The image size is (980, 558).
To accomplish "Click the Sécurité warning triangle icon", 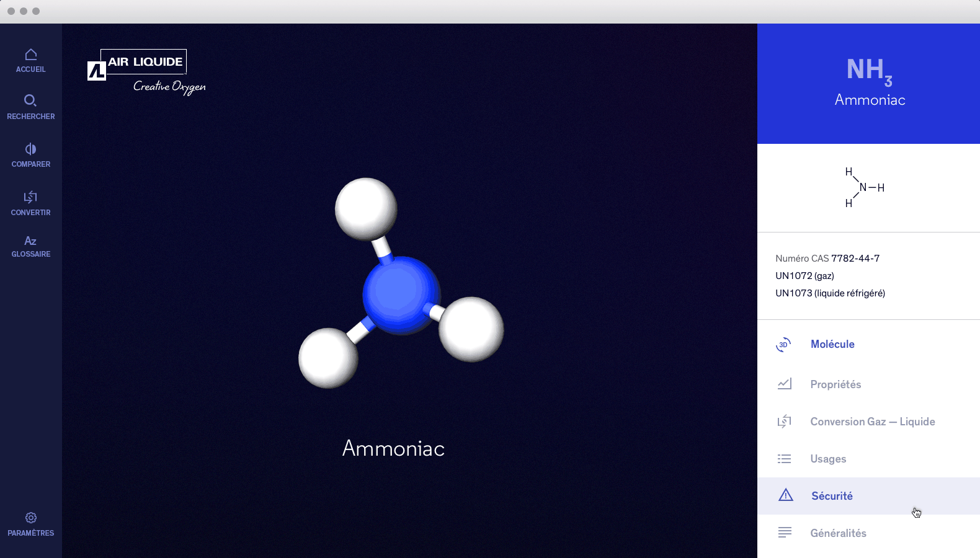I will [x=786, y=495].
